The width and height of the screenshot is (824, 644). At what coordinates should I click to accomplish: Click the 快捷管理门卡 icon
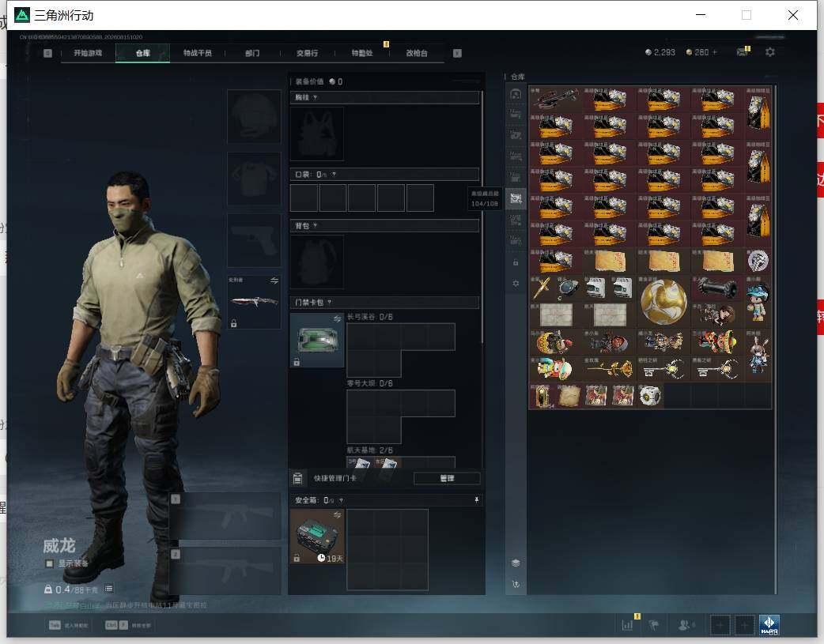pyautogui.click(x=297, y=478)
